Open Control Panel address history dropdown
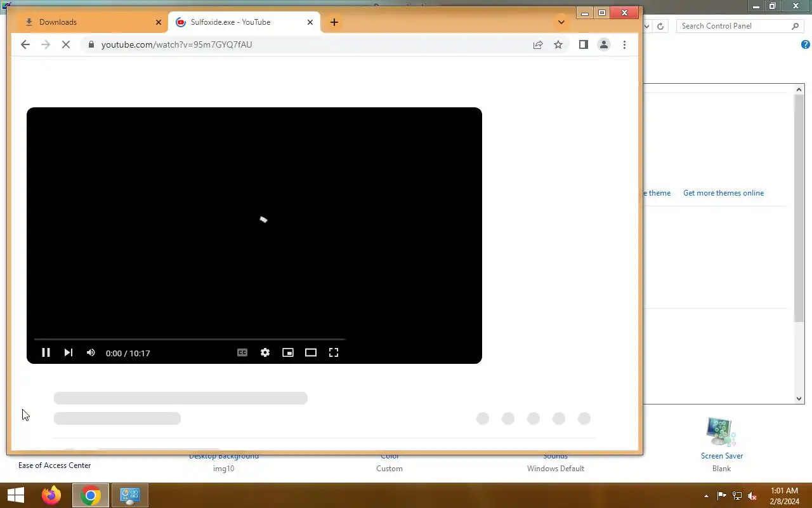This screenshot has height=508, width=812. (x=647, y=26)
